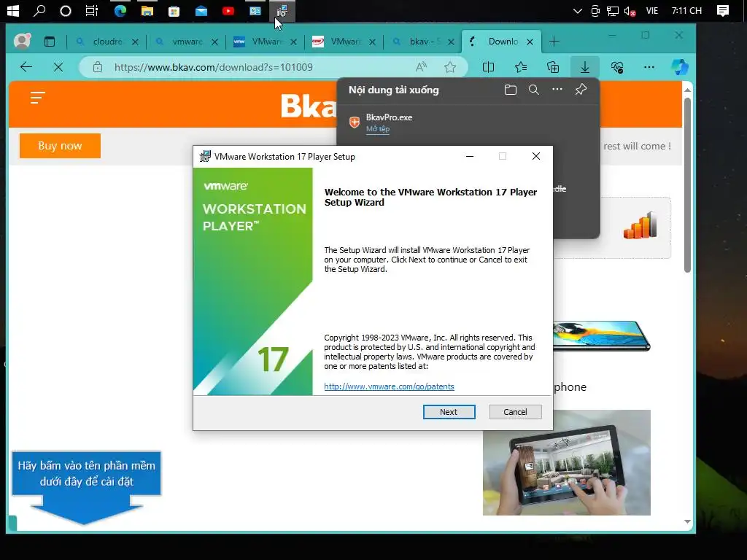747x560 pixels.
Task: Open Mail app from taskbar
Action: click(x=201, y=10)
